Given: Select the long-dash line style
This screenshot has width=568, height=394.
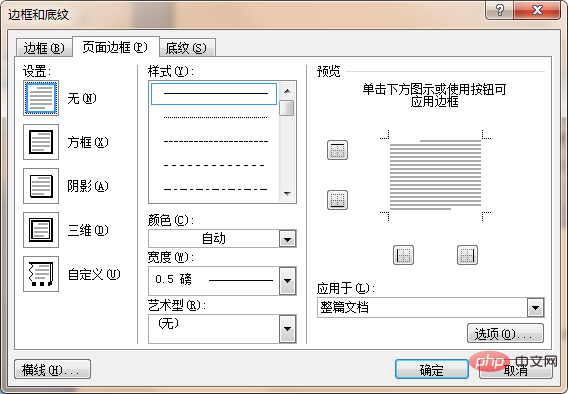Looking at the screenshot, I should [x=214, y=165].
